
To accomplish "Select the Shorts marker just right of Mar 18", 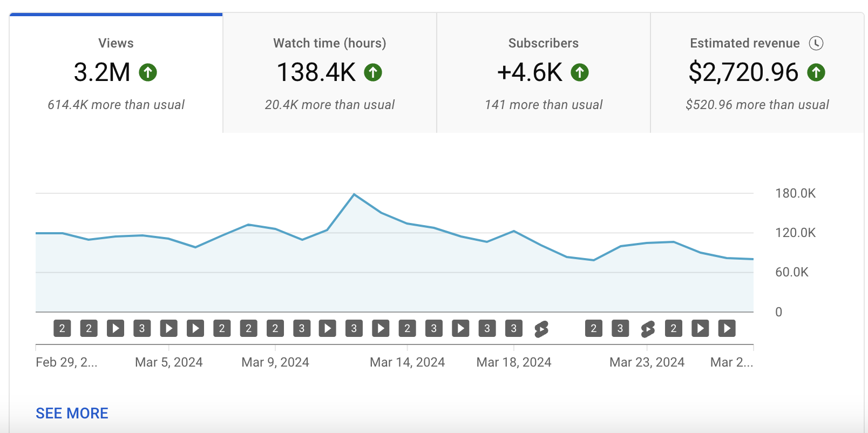I will coord(541,328).
